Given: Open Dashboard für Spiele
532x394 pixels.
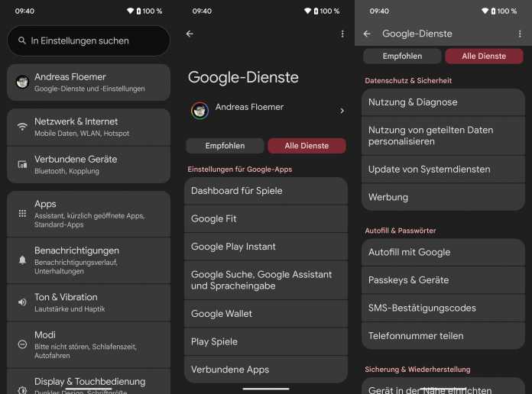Looking at the screenshot, I should tap(266, 191).
